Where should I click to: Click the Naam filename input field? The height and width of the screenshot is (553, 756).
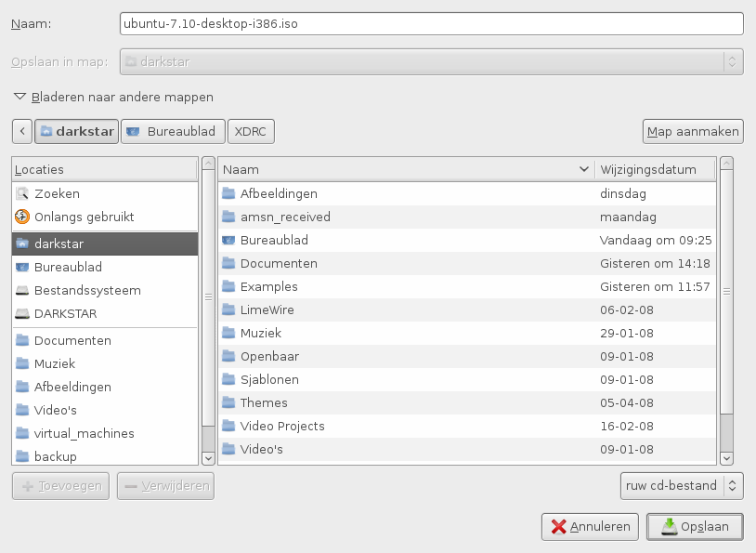pyautogui.click(x=432, y=23)
